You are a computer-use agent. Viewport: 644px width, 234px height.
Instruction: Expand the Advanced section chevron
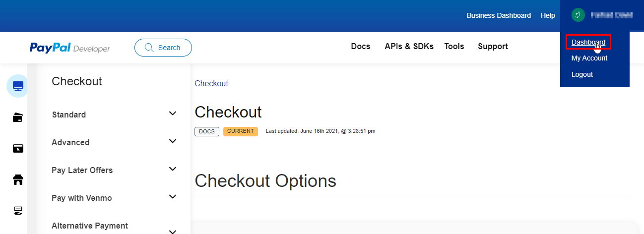click(173, 141)
